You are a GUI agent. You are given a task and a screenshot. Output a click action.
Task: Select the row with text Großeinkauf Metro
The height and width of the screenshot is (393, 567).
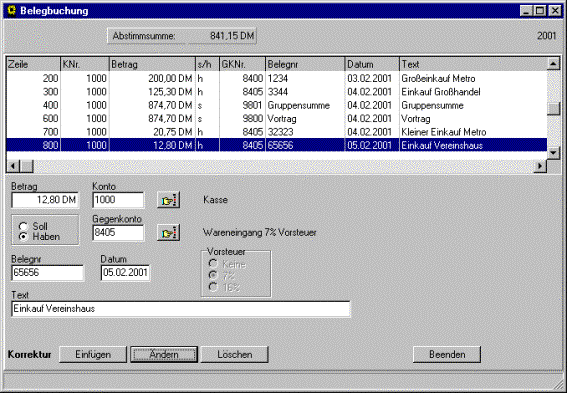coord(277,78)
